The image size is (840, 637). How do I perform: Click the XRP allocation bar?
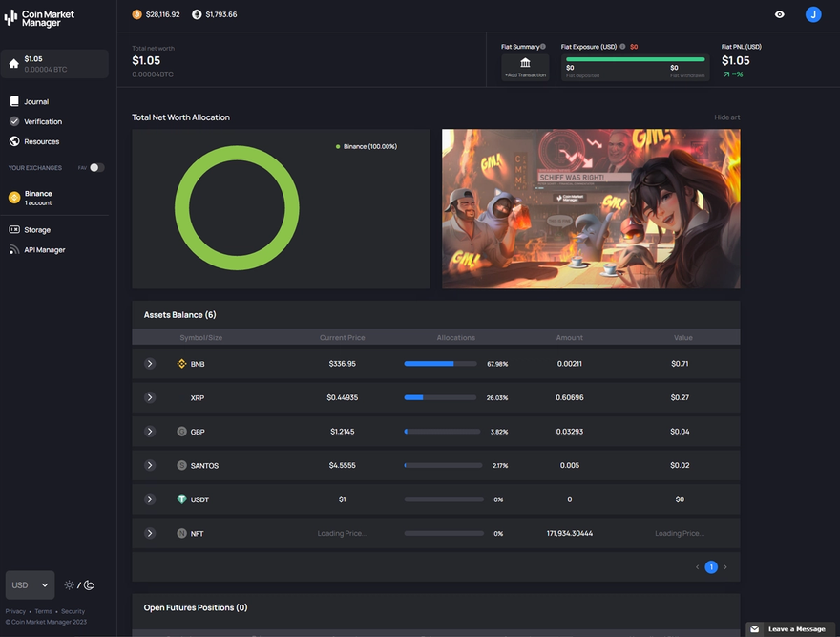click(x=440, y=397)
